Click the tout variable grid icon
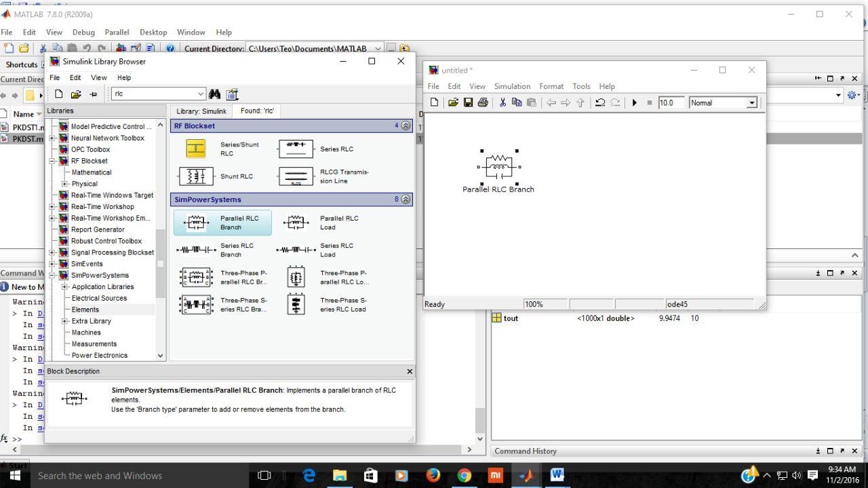The image size is (868, 488). pos(497,318)
